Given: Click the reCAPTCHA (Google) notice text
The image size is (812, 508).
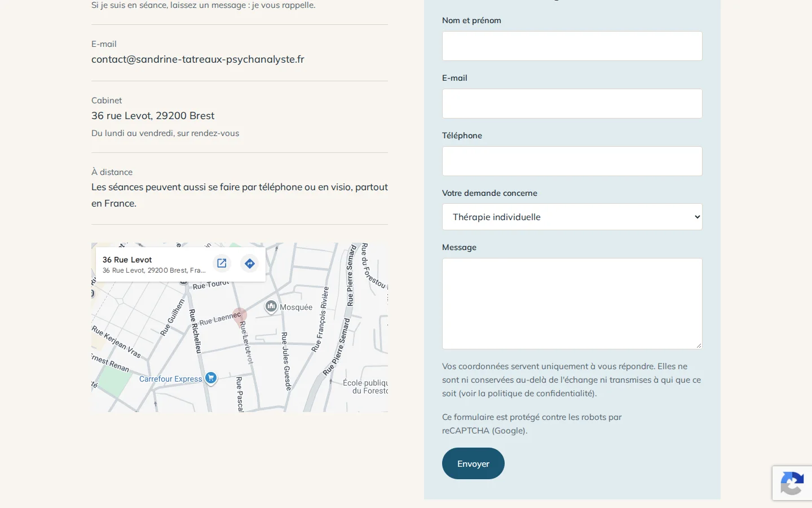Looking at the screenshot, I should tap(532, 424).
